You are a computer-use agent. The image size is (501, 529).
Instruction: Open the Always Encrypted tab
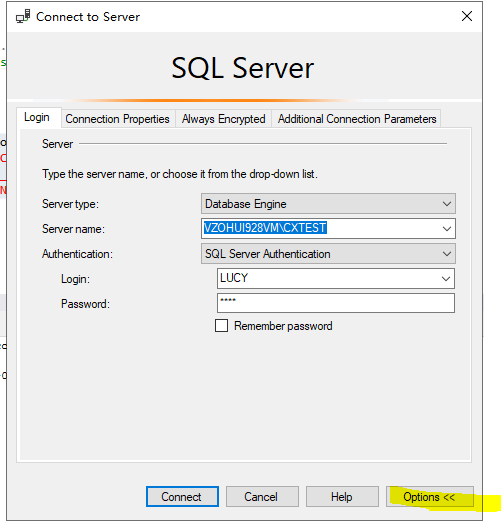pos(223,119)
